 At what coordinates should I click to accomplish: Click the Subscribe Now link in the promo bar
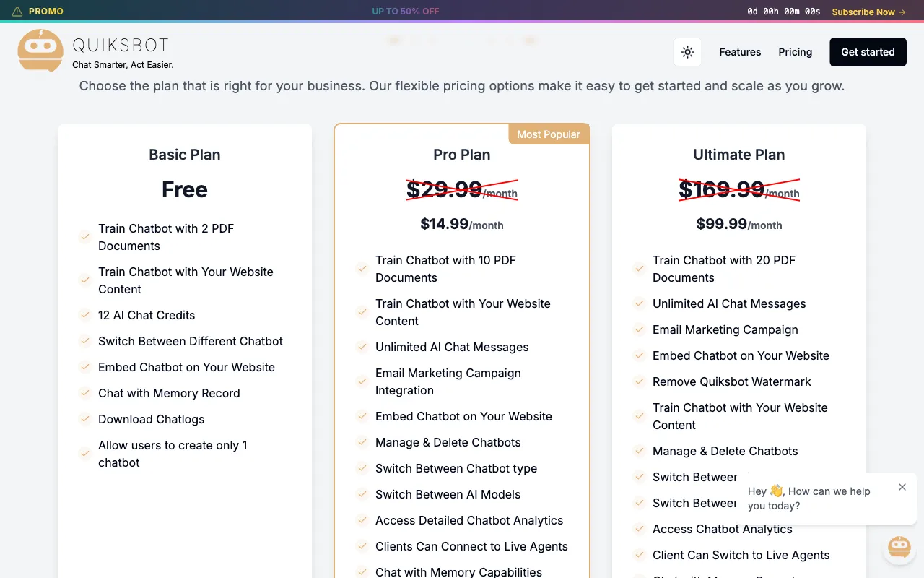pos(868,12)
